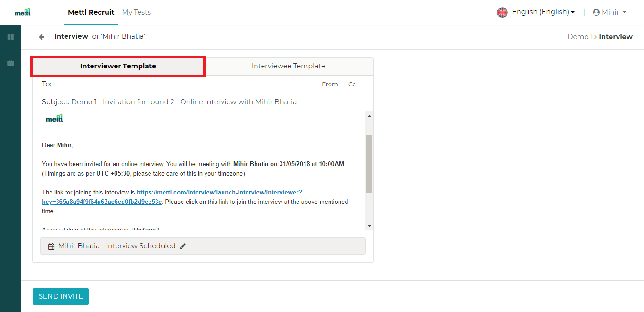
Task: Click the email body scrollbar thumb
Action: [369, 163]
